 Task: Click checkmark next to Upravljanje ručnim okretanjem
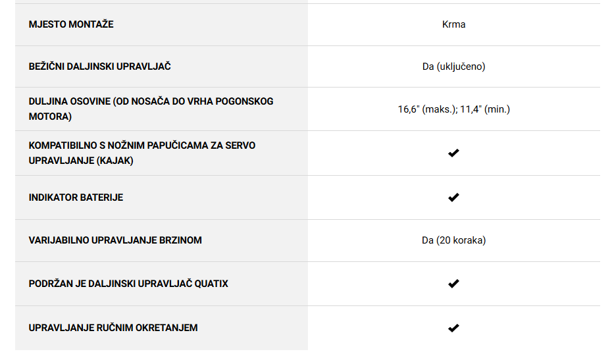(453, 328)
